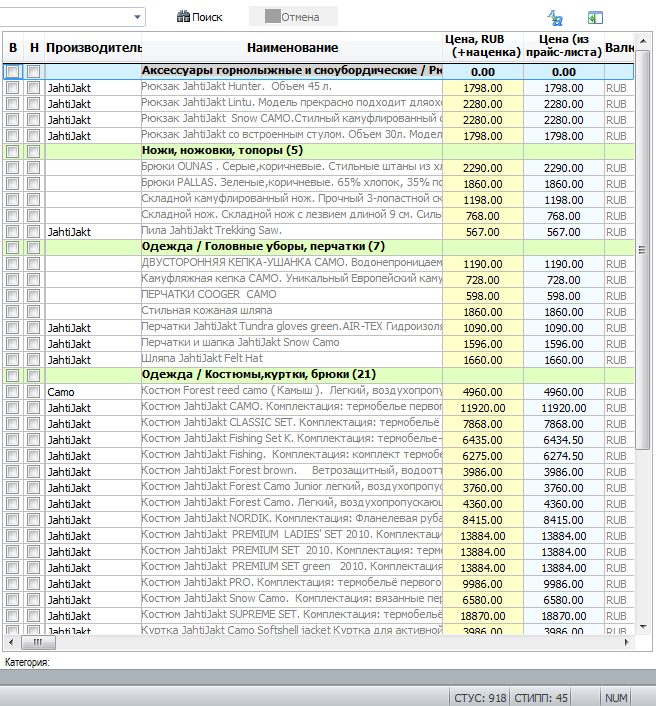
Task: Open the search combo box dropdown arrow
Action: pyautogui.click(x=137, y=17)
